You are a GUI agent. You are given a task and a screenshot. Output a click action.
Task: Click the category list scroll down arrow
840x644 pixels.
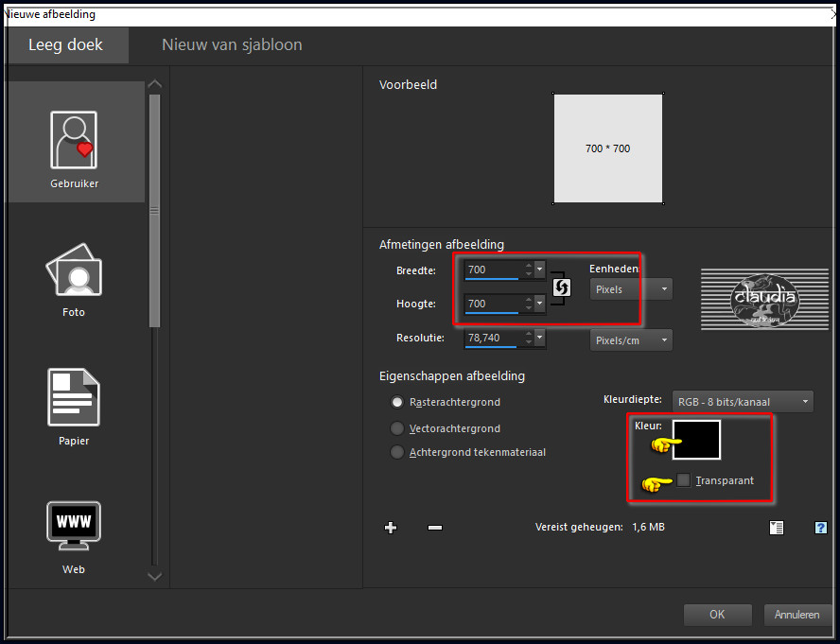pos(155,576)
